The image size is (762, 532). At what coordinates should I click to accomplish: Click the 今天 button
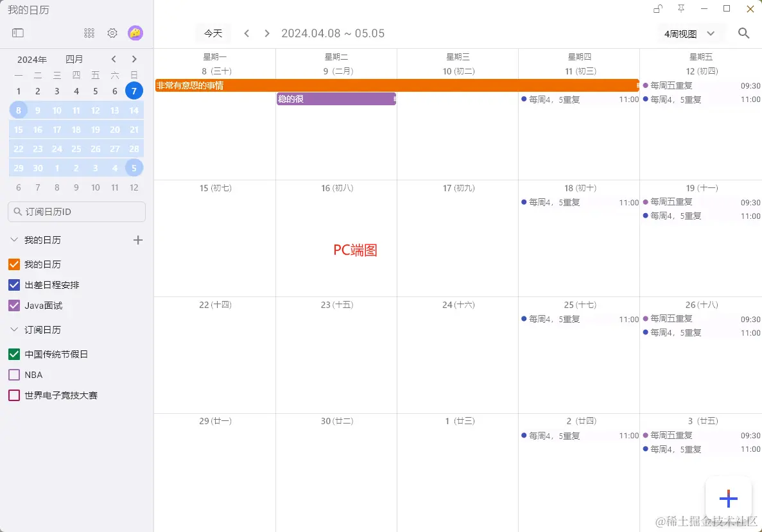click(x=212, y=33)
